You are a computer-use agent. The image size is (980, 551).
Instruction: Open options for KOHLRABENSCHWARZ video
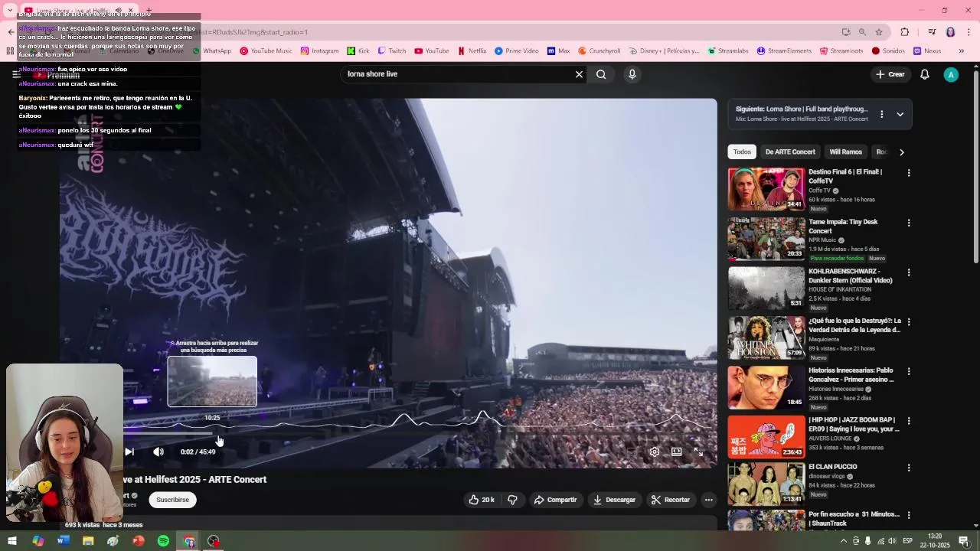point(909,272)
